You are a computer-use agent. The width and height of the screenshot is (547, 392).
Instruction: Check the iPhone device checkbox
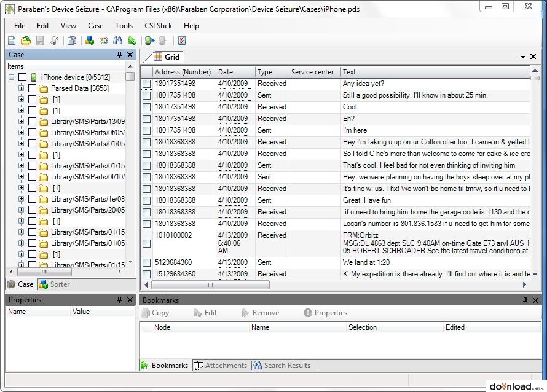pyautogui.click(x=22, y=77)
